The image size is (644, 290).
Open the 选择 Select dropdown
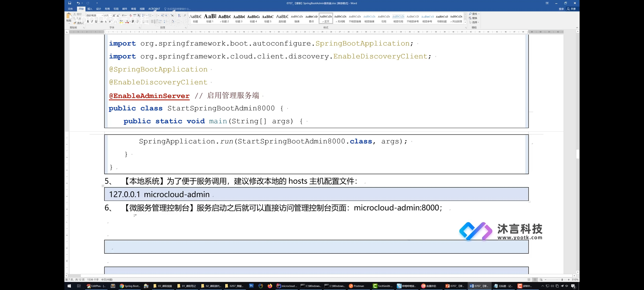474,22
